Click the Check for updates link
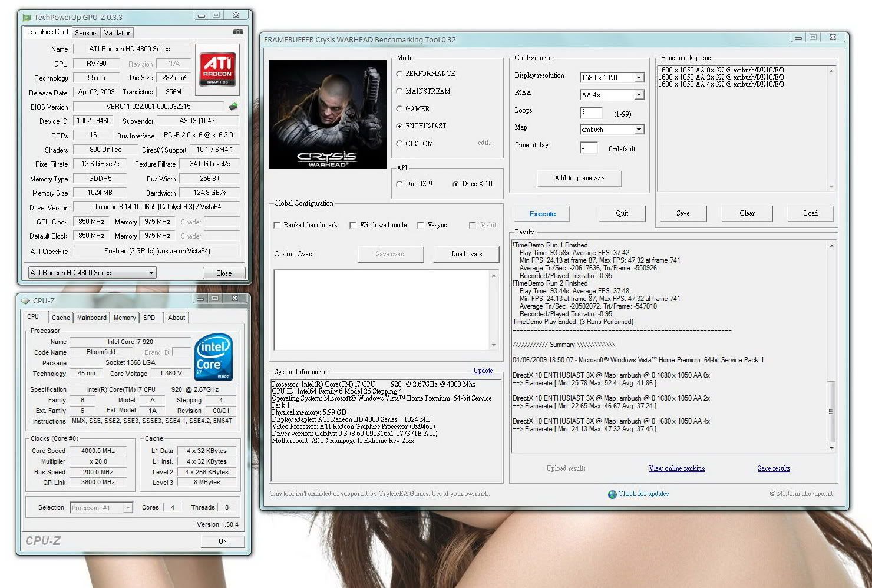The width and height of the screenshot is (872, 588). tap(643, 494)
